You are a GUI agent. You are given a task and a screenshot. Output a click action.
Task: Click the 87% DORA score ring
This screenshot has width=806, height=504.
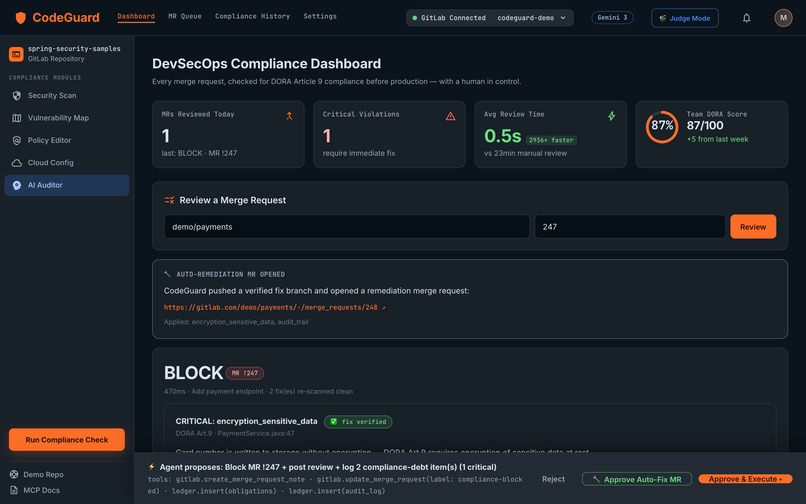(x=662, y=127)
